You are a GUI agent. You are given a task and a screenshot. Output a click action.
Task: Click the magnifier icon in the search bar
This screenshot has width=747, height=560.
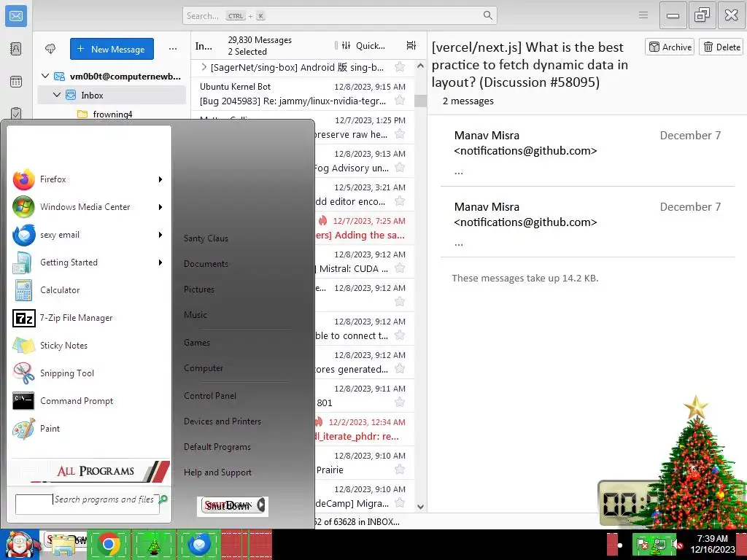click(x=487, y=15)
